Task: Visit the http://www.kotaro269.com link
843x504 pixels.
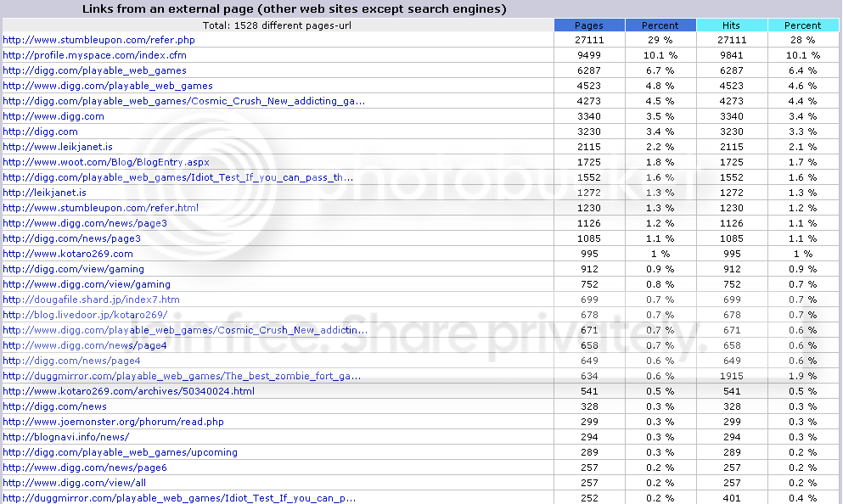Action: tap(68, 254)
